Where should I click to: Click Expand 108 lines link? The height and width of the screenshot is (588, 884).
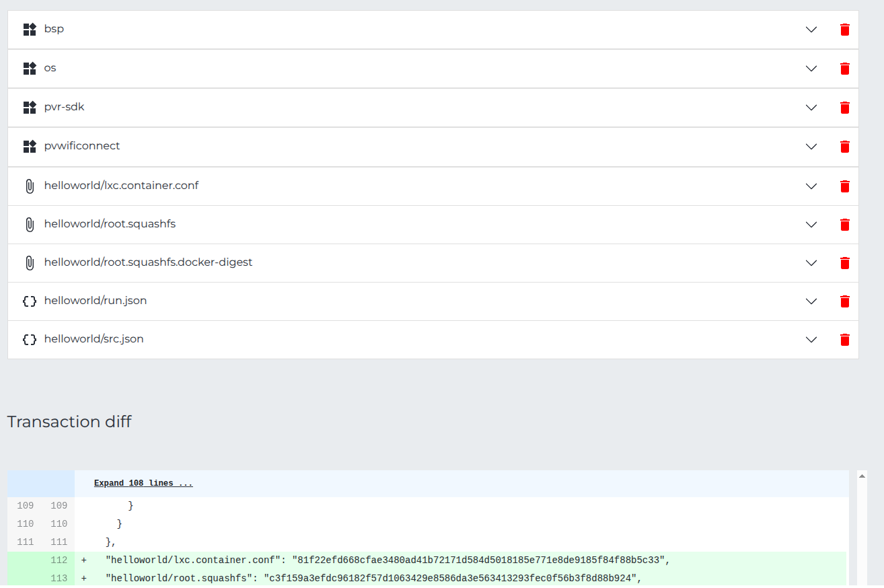pos(143,483)
